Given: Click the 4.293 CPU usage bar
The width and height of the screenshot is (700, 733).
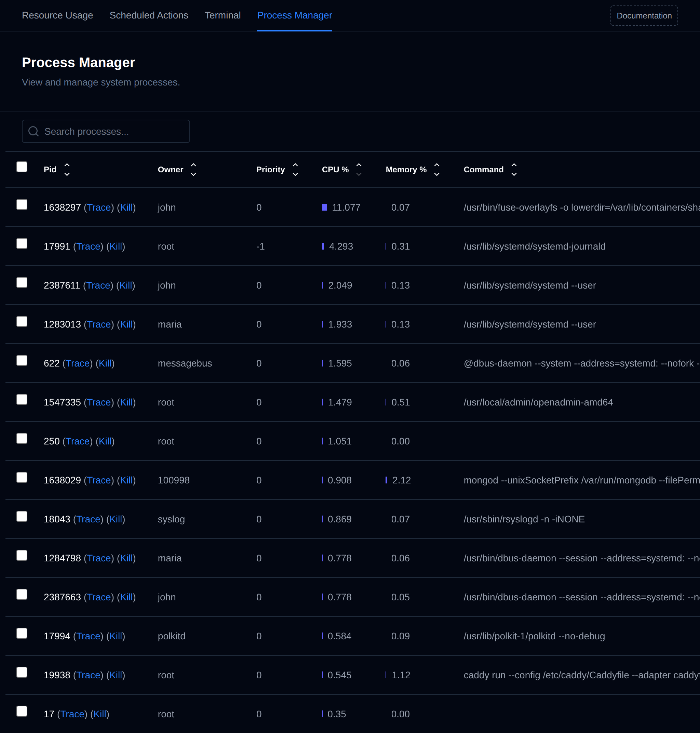Looking at the screenshot, I should 323,246.
